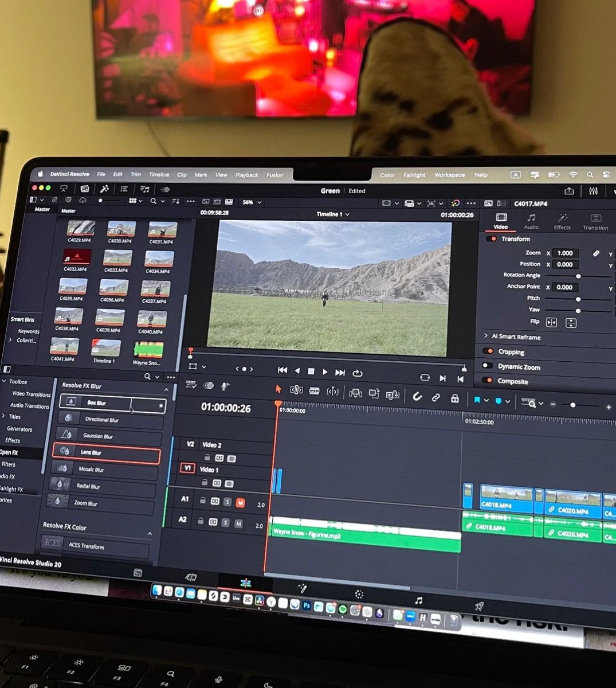This screenshot has width=616, height=688.
Task: Click the bypass color grades icon
Action: click(x=456, y=203)
